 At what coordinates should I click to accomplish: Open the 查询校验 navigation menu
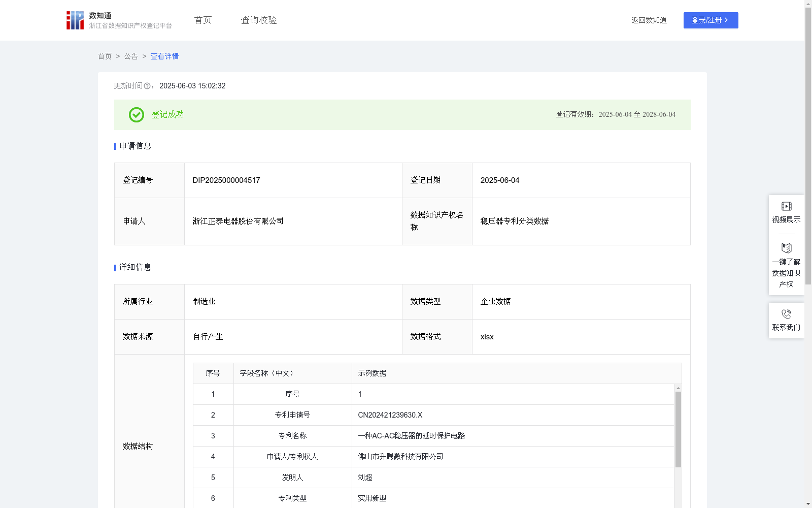tap(259, 20)
